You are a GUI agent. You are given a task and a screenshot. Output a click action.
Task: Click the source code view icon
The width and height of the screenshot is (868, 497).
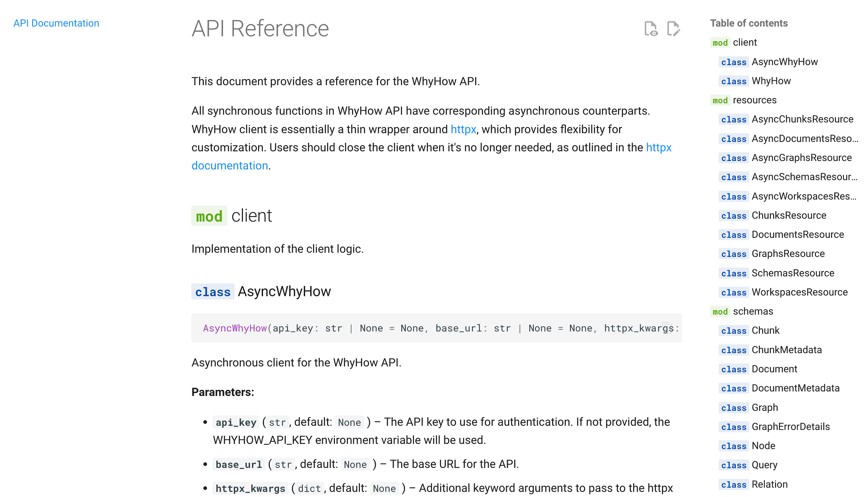(x=651, y=29)
